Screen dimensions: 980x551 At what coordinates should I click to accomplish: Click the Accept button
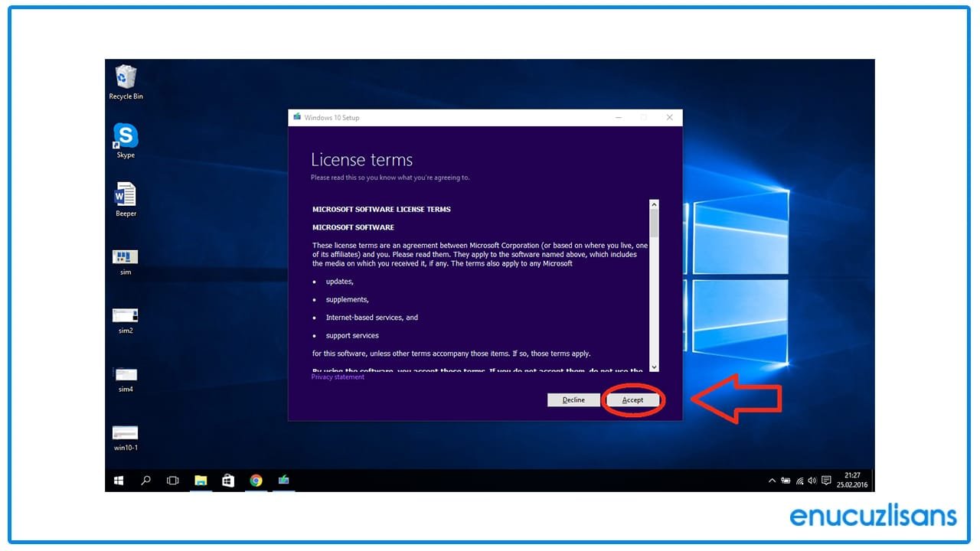tap(632, 400)
